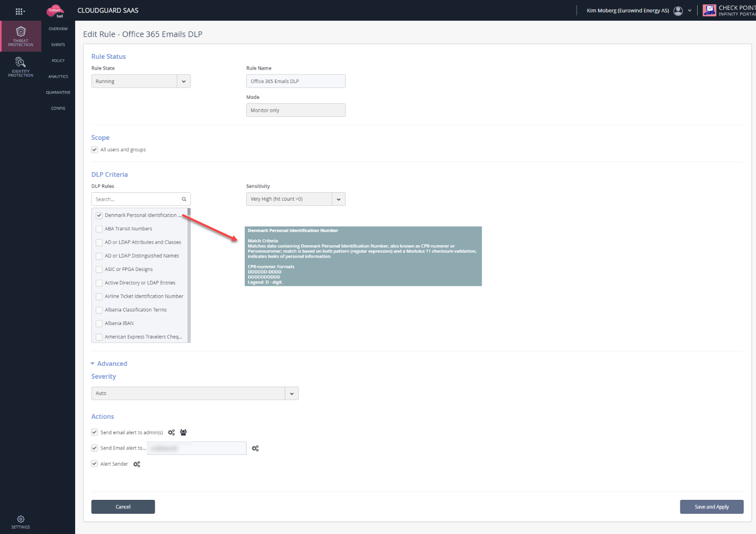756x534 pixels.
Task: Configure Send Email alert to gears icon
Action: [x=255, y=448]
